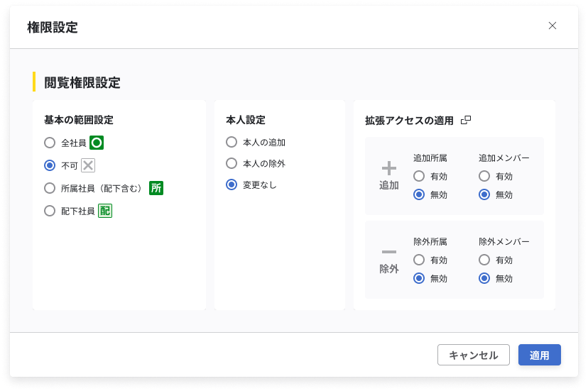
Task: Select the 全社員 radio option
Action: tap(50, 143)
